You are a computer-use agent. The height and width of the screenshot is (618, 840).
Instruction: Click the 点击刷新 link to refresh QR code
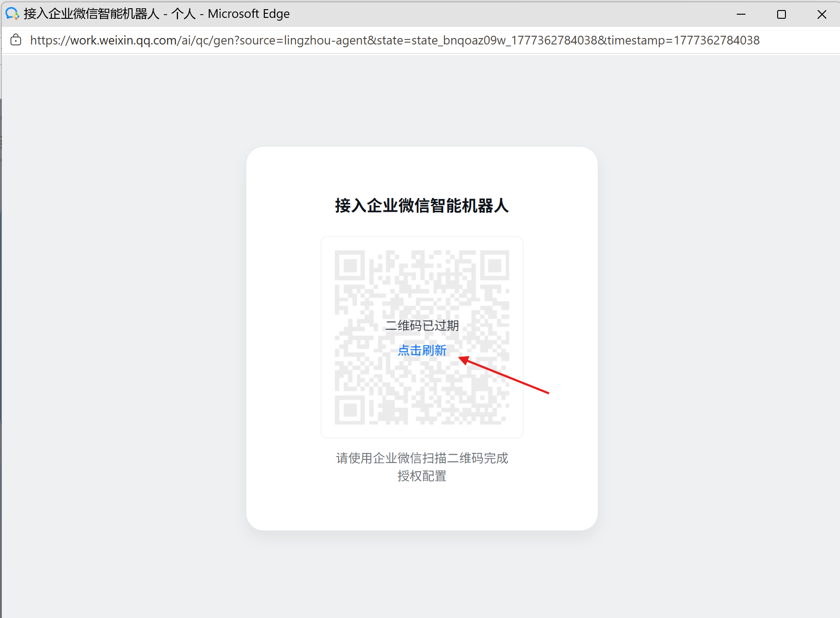point(422,350)
